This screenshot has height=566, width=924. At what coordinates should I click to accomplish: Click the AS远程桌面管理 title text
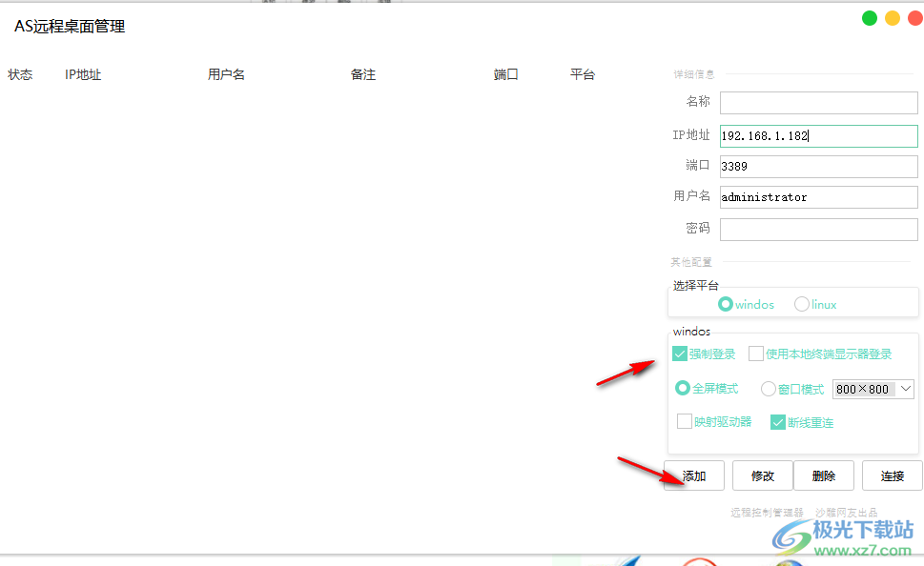pos(70,27)
